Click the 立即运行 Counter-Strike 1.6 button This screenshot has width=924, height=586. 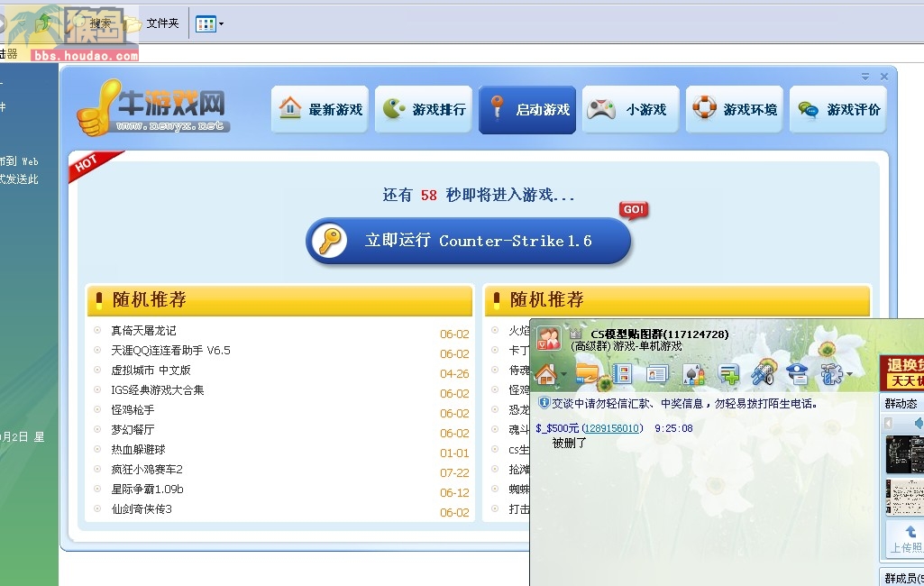(x=469, y=241)
